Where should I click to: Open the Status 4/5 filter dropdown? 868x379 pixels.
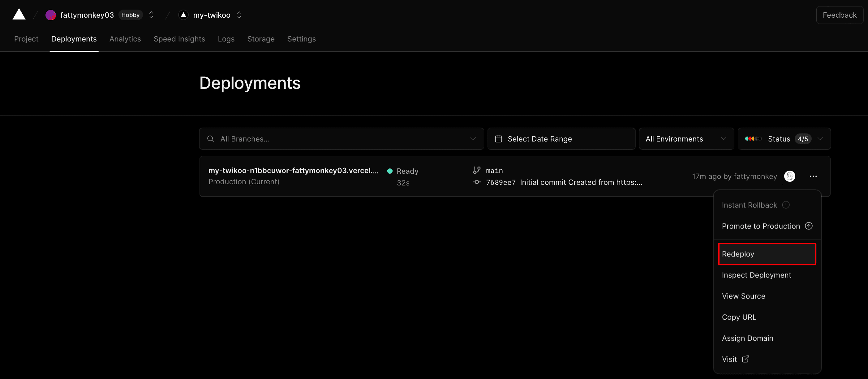[784, 139]
